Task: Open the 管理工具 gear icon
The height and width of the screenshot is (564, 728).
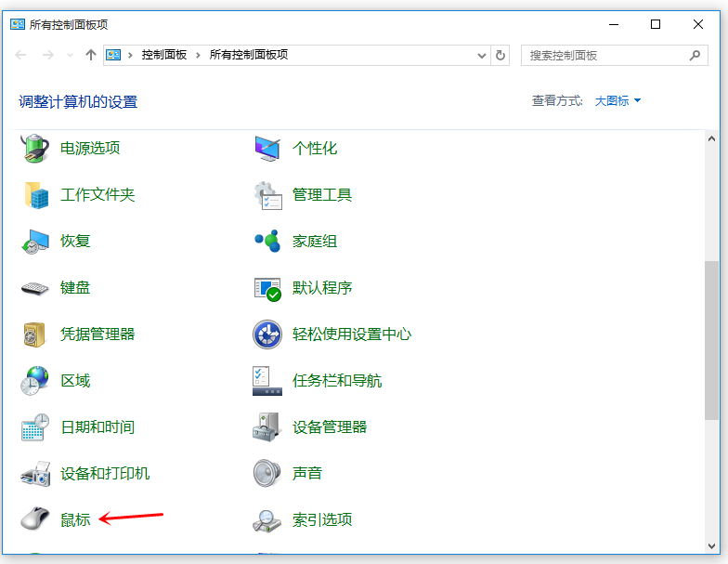Action: click(x=267, y=195)
